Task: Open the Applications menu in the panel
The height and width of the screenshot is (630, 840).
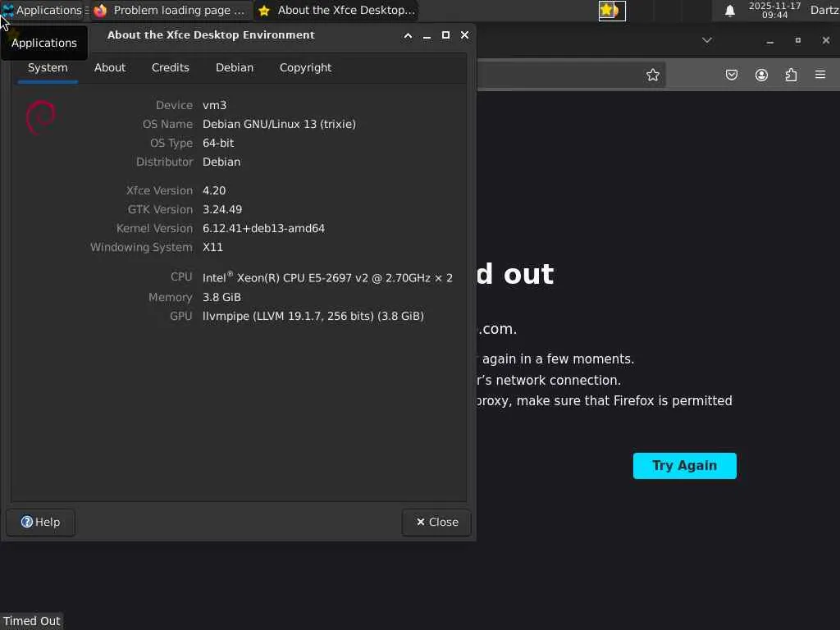Action: click(x=42, y=10)
